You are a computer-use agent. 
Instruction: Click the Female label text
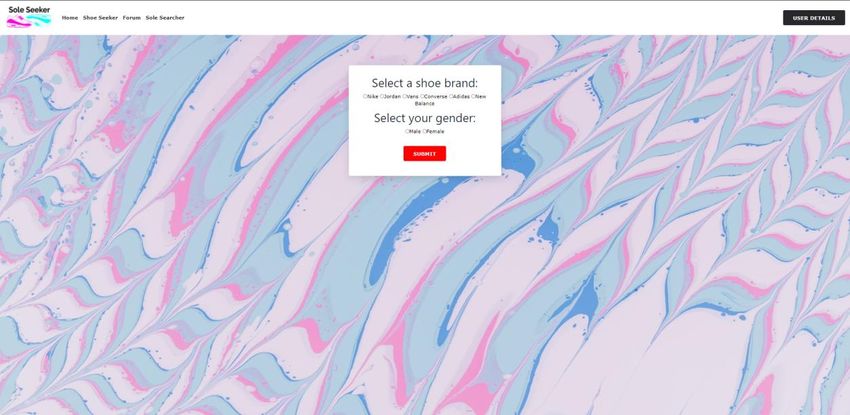coord(435,131)
